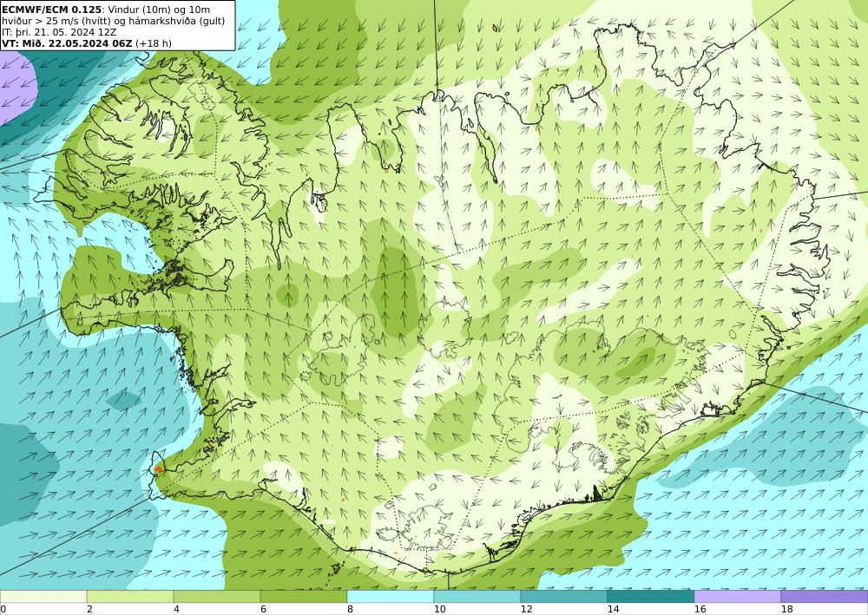Image resolution: width=868 pixels, height=615 pixels.
Task: Click the legend label '4'
Action: [x=176, y=609]
